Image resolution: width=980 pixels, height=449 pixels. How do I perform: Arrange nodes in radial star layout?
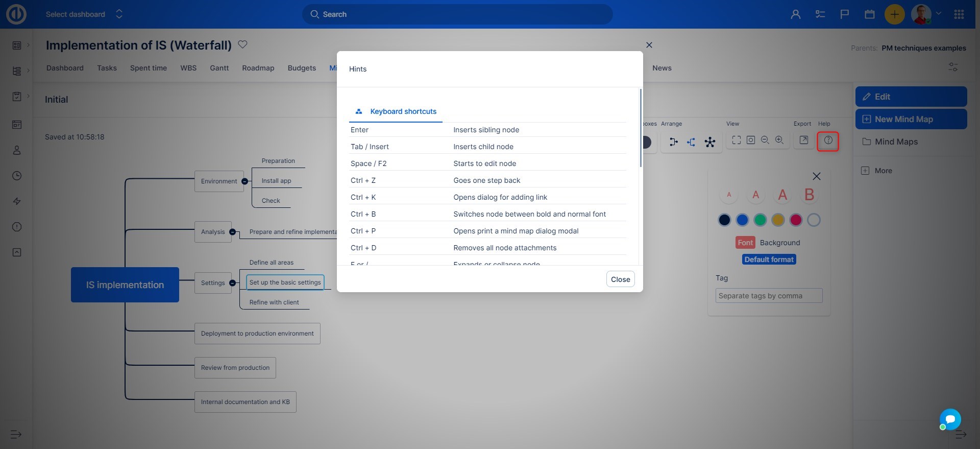point(709,142)
